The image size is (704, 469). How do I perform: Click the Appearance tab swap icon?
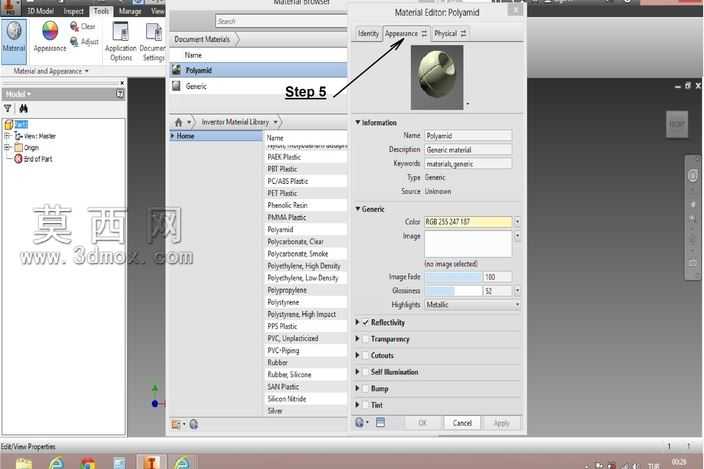[424, 34]
